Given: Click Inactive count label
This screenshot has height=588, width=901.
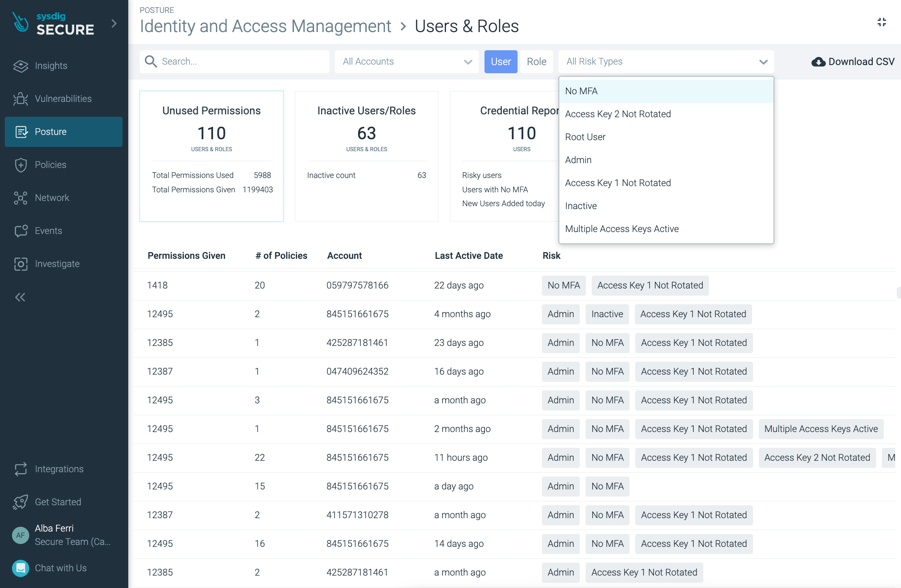Looking at the screenshot, I should point(331,175).
